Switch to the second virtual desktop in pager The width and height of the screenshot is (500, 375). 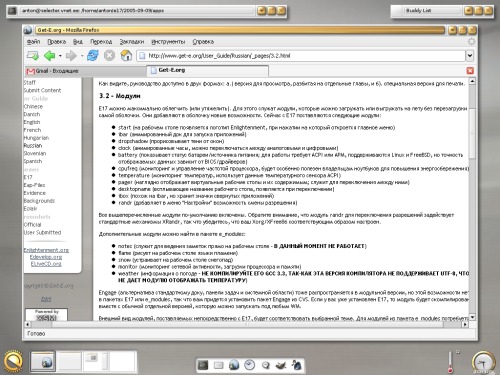click(x=70, y=362)
